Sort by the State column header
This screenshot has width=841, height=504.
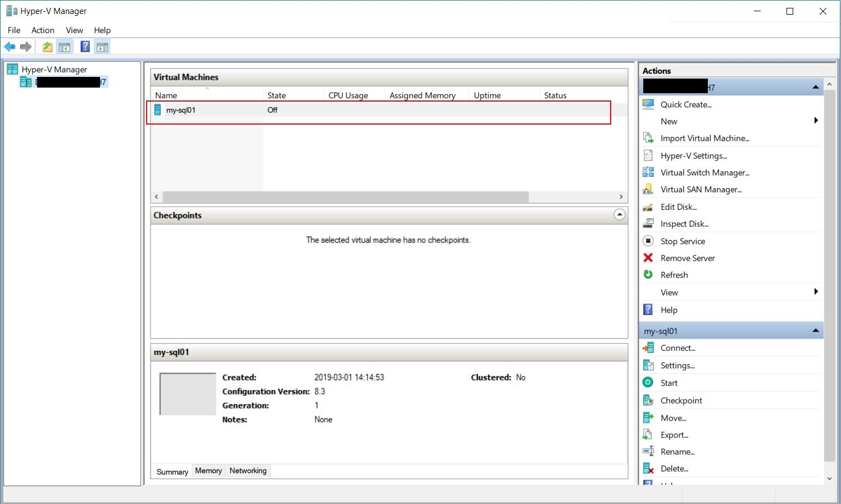[x=293, y=95]
